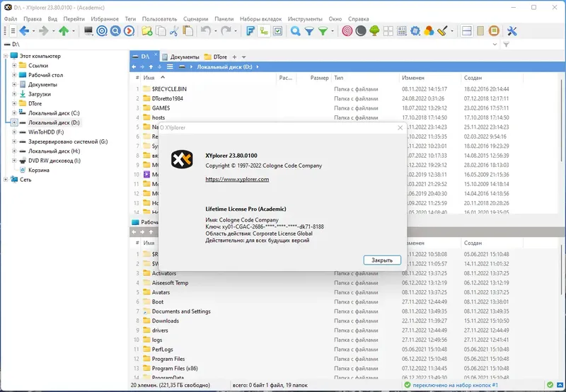Switch to the DTore tab
The image size is (566, 392).
click(216, 57)
